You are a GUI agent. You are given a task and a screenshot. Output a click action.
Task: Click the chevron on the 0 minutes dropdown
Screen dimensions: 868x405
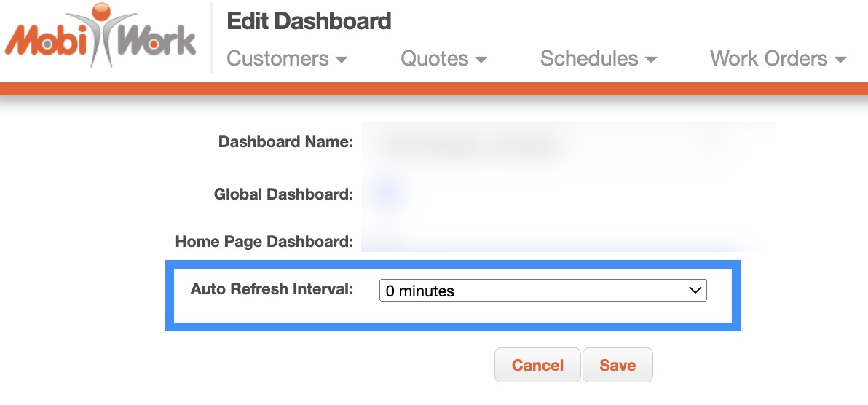(x=695, y=291)
